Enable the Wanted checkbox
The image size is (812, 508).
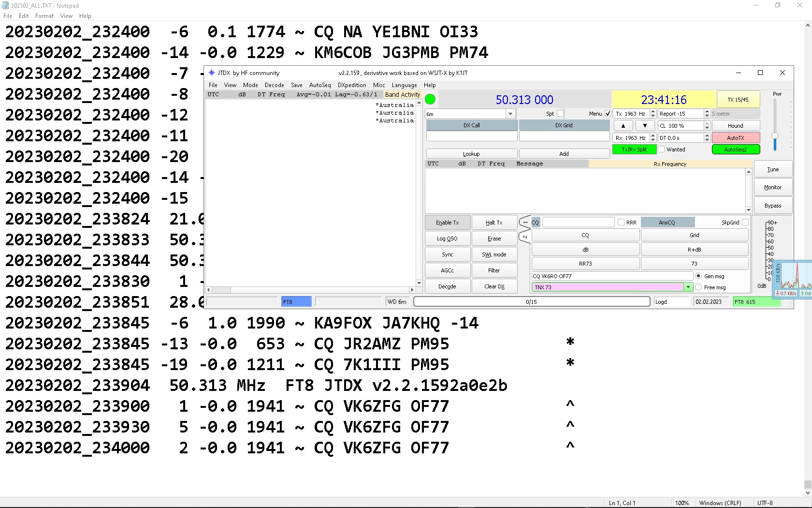point(662,149)
